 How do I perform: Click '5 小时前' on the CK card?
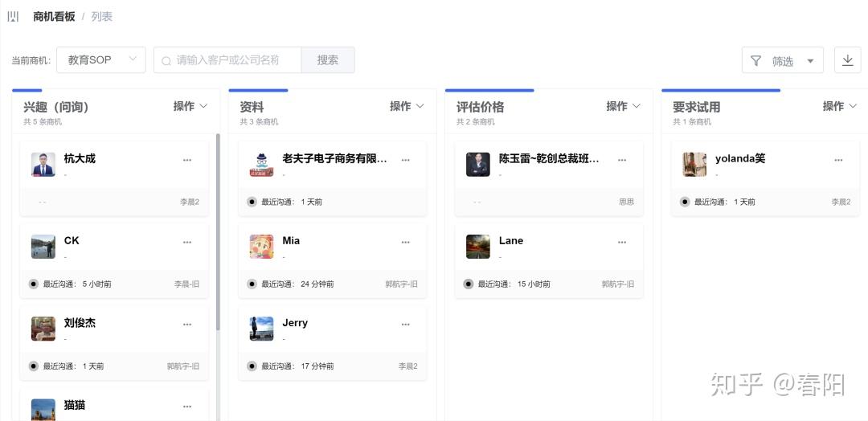97,284
